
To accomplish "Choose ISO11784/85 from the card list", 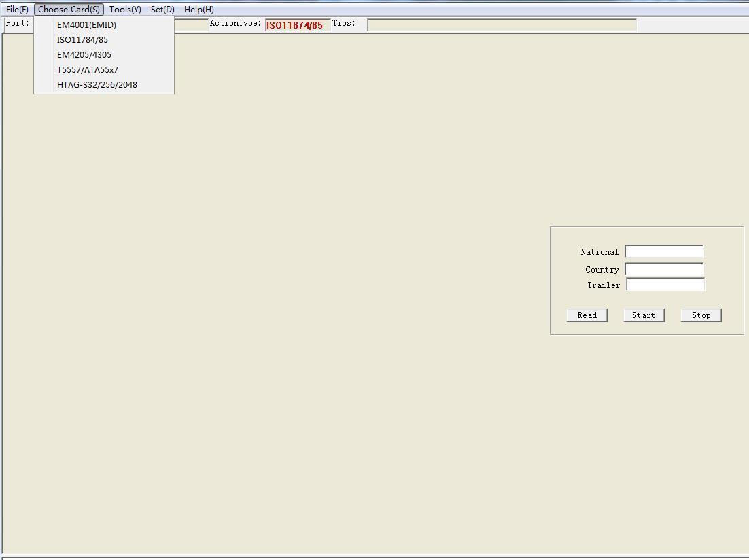I will 82,40.
